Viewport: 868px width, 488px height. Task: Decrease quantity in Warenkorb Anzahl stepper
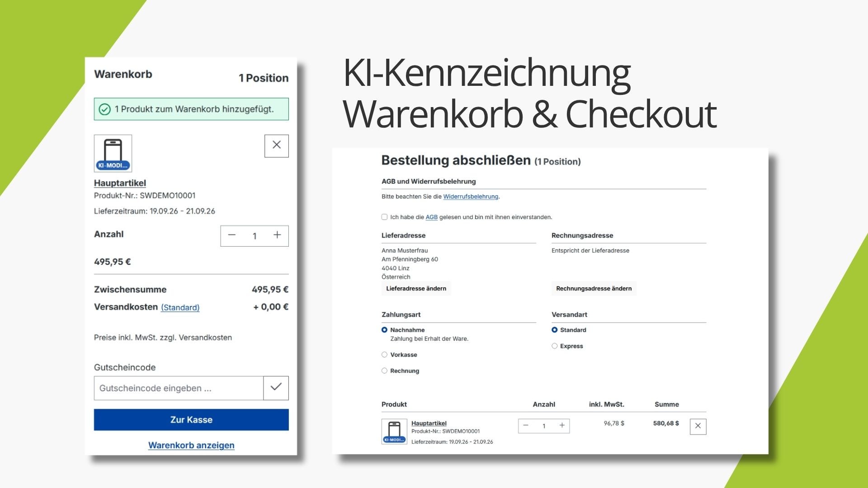(232, 235)
